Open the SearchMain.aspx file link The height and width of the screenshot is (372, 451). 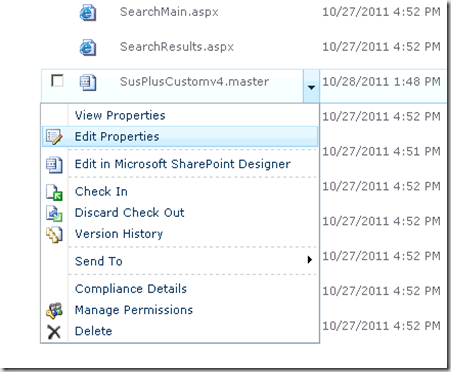169,12
